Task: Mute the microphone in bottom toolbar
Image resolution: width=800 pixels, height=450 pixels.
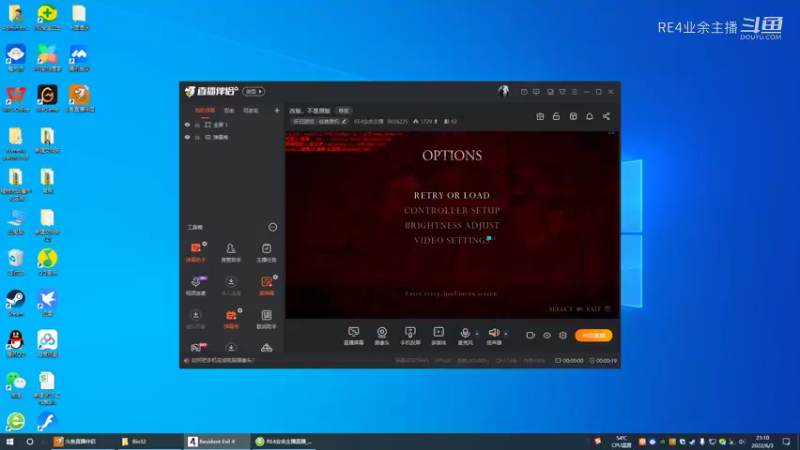Action: click(x=465, y=334)
